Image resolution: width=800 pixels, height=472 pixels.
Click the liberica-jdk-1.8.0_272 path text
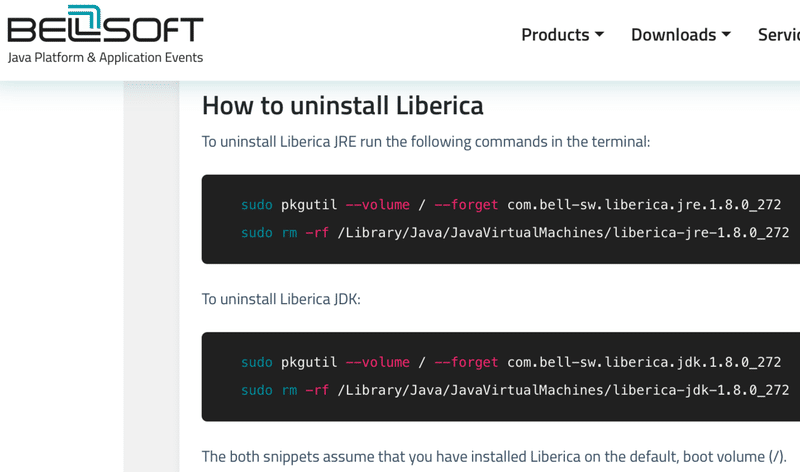pyautogui.click(x=701, y=390)
